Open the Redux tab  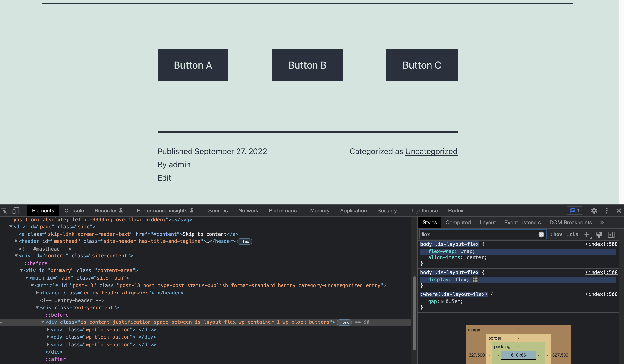pos(456,211)
